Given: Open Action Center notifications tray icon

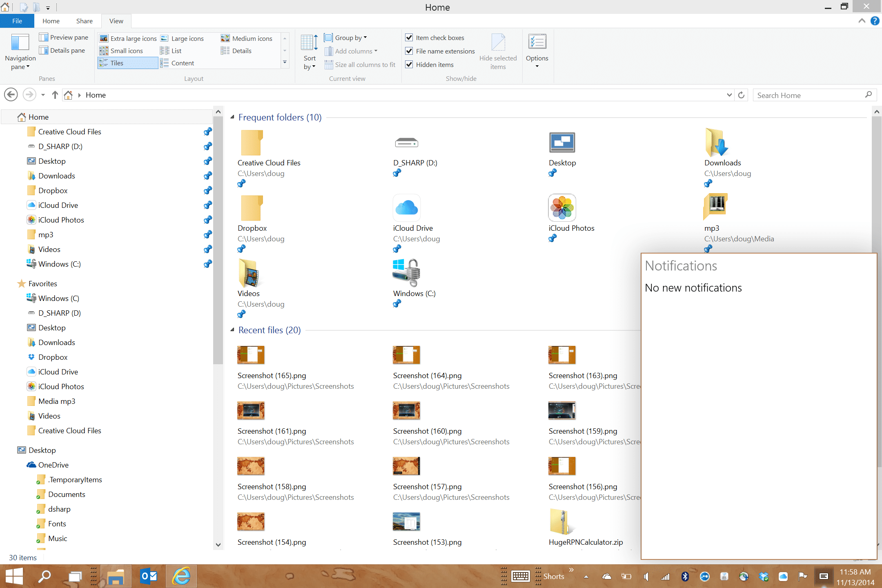Looking at the screenshot, I should click(823, 576).
